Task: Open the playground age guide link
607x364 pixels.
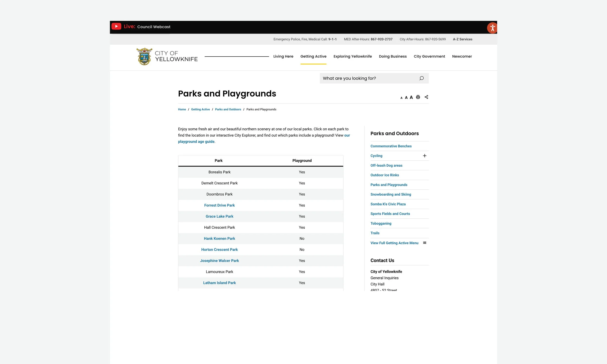Action: click(196, 141)
